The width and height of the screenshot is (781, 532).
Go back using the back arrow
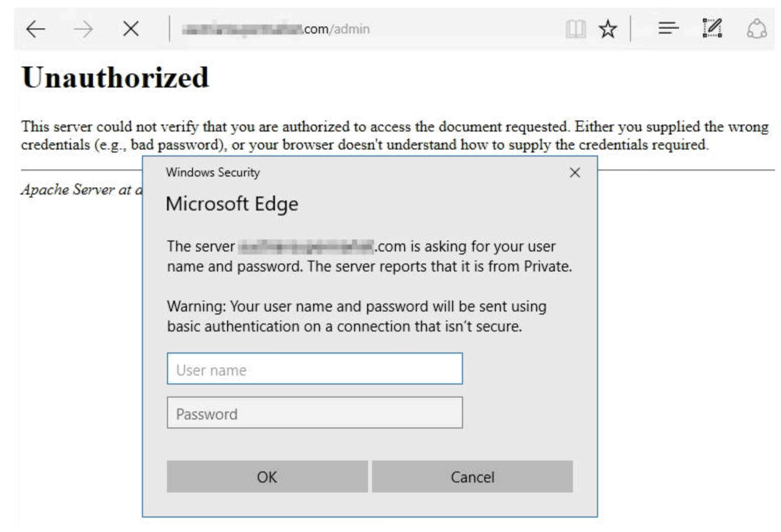tap(35, 29)
